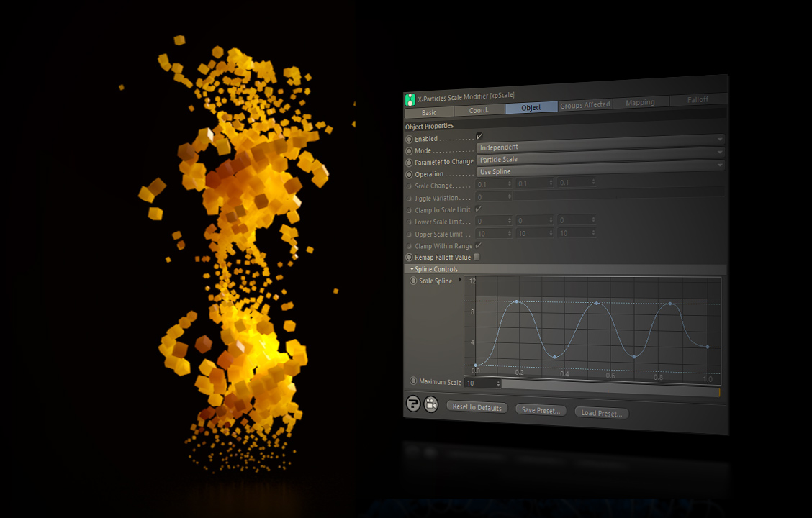Click Save Preset
This screenshot has width=812, height=518.
541,409
